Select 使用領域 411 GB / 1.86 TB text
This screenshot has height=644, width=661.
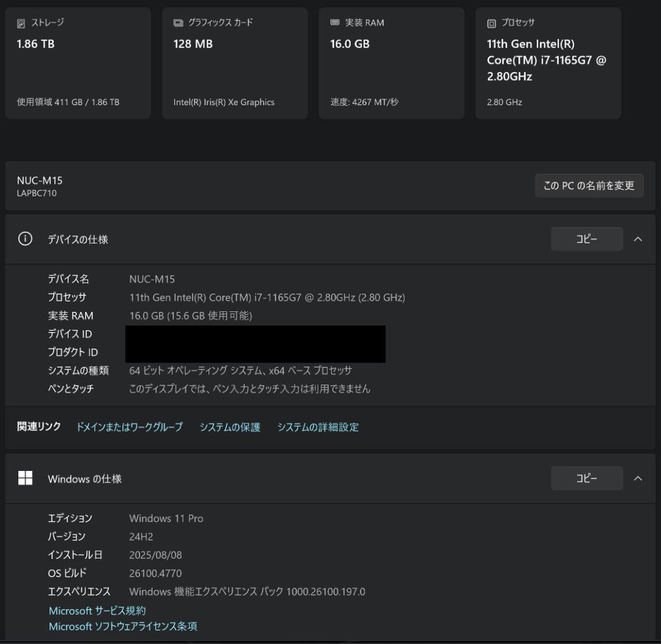point(68,102)
